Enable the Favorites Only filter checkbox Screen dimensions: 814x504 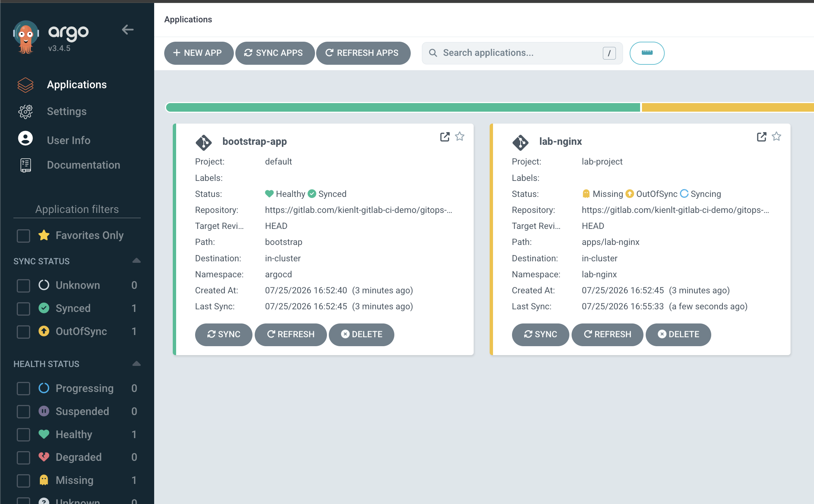point(23,236)
